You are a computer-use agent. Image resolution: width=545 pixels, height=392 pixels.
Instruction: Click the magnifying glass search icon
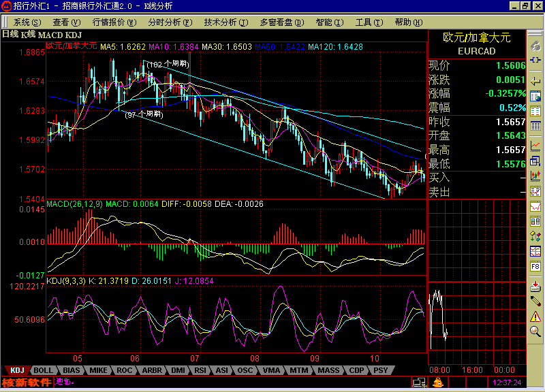(x=535, y=331)
